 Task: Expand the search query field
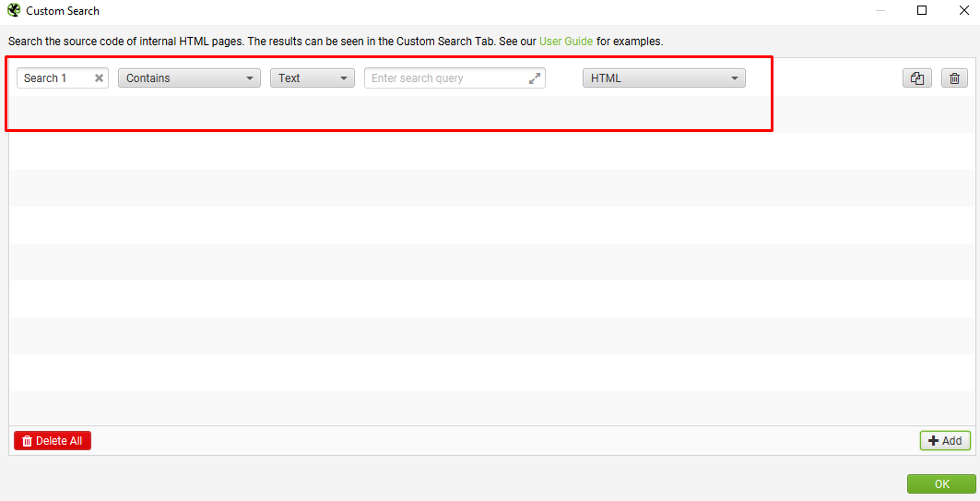[x=535, y=78]
